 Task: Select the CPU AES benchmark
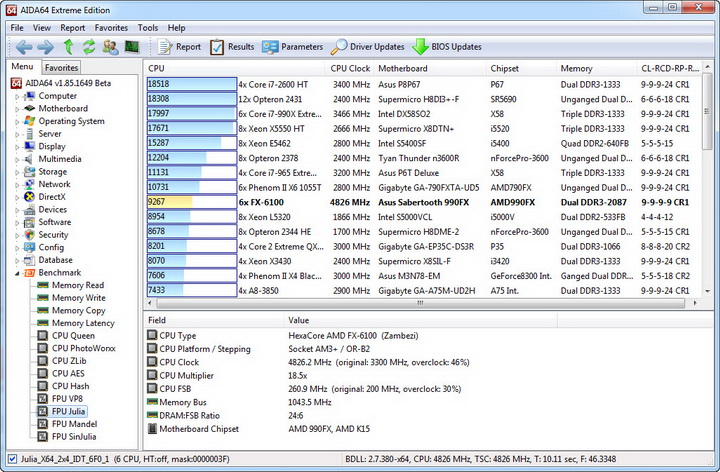coord(68,374)
